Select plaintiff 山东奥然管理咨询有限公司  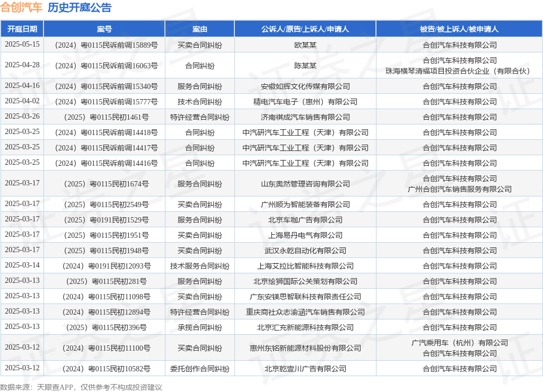click(x=305, y=184)
